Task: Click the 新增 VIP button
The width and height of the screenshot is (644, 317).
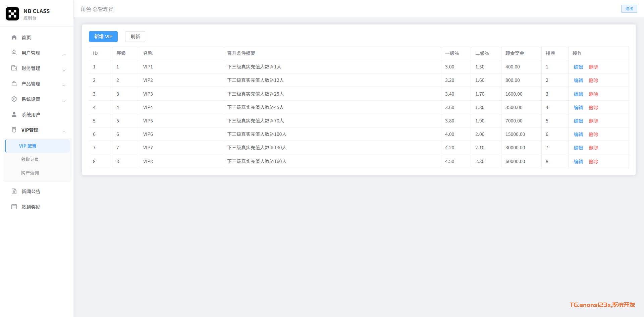Action: click(x=103, y=37)
